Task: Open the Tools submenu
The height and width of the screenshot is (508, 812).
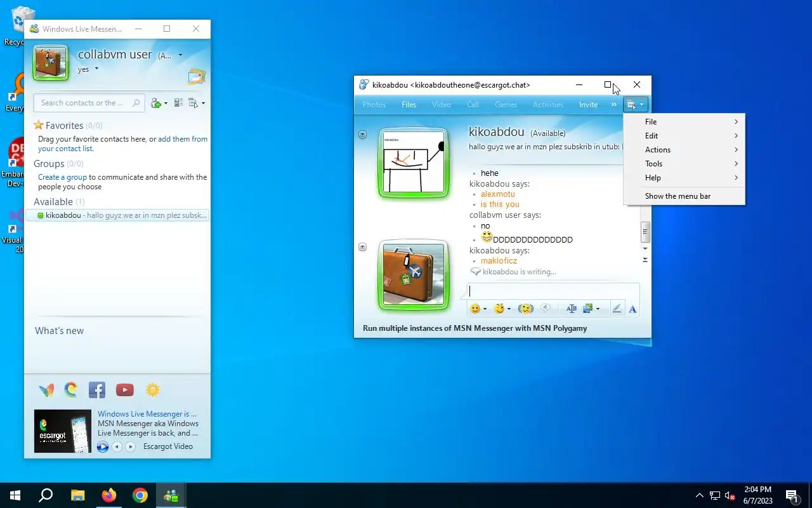Action: point(684,164)
